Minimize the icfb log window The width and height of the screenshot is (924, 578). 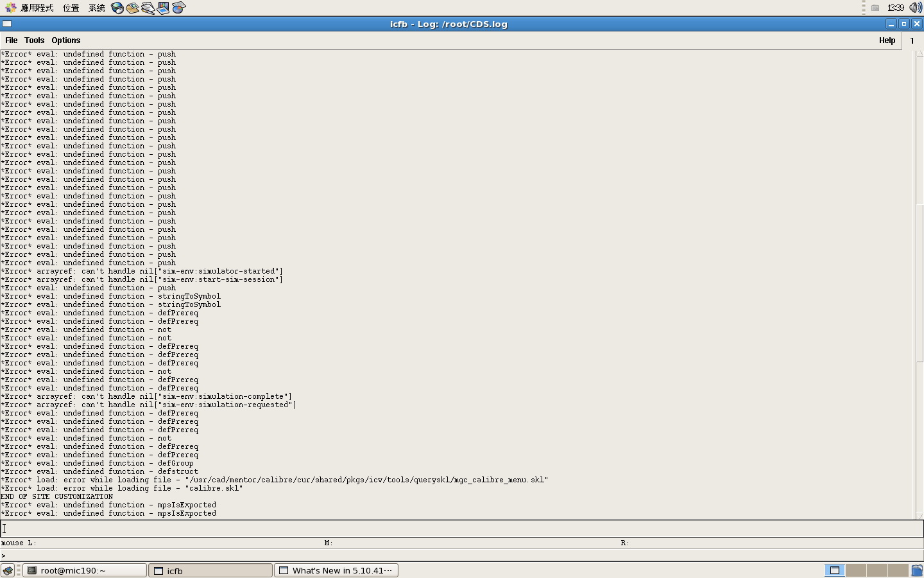891,24
